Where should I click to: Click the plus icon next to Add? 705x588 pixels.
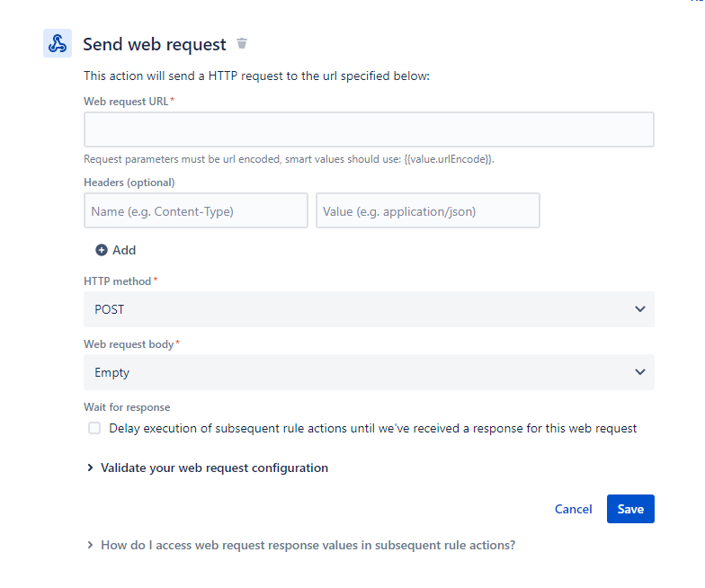tap(102, 250)
